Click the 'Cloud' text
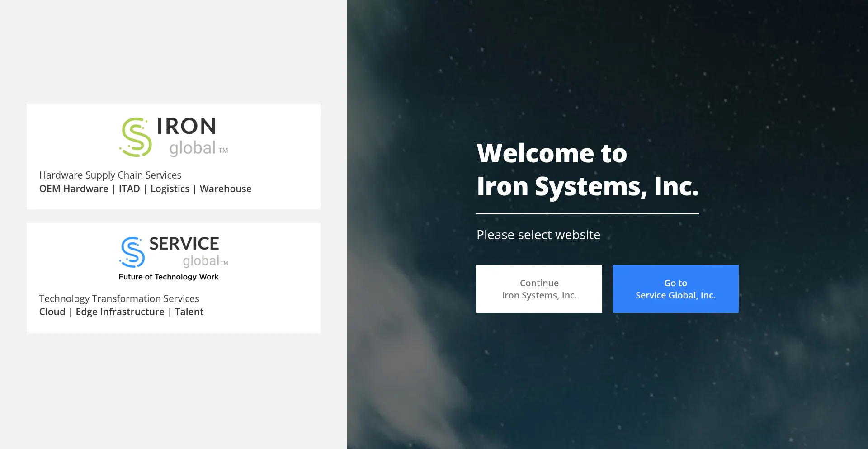The width and height of the screenshot is (868, 449). [x=52, y=312]
